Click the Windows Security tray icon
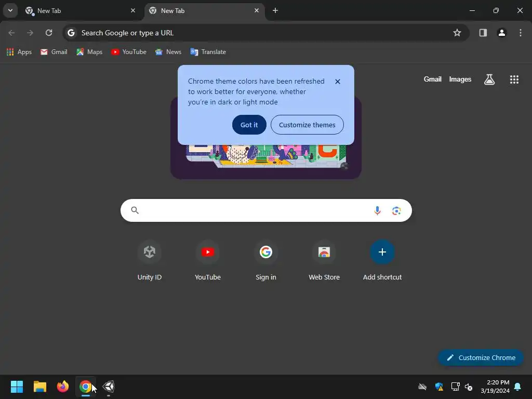532x399 pixels. 438,387
